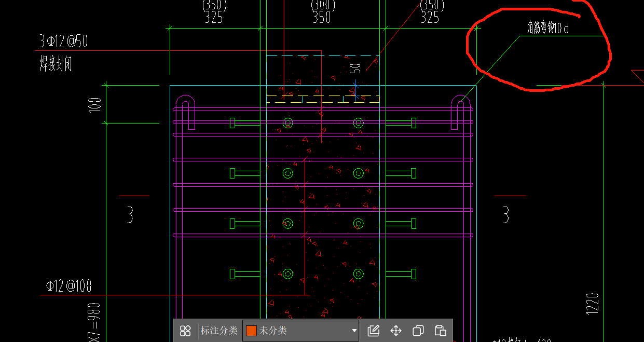The width and height of the screenshot is (644, 342).
Task: Click the move arrows icon in toolbar
Action: click(x=396, y=331)
